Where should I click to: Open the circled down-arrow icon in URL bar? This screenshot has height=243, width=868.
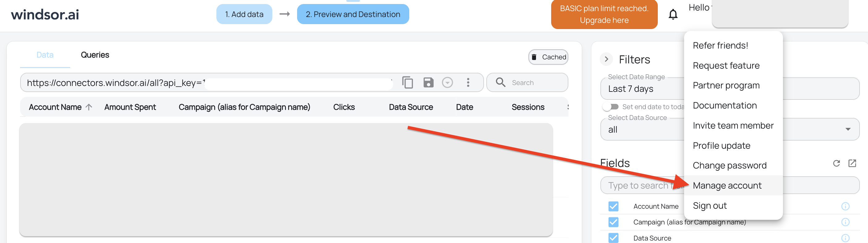click(447, 83)
